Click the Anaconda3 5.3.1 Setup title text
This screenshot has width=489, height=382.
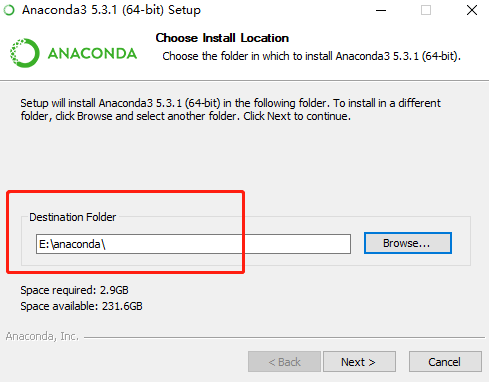tap(111, 10)
